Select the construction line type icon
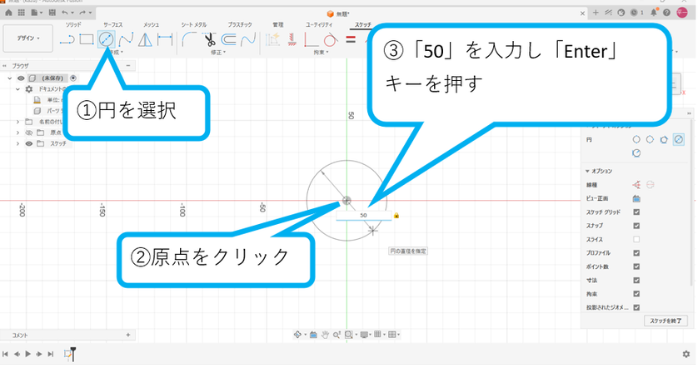The image size is (698, 365). coord(637,185)
